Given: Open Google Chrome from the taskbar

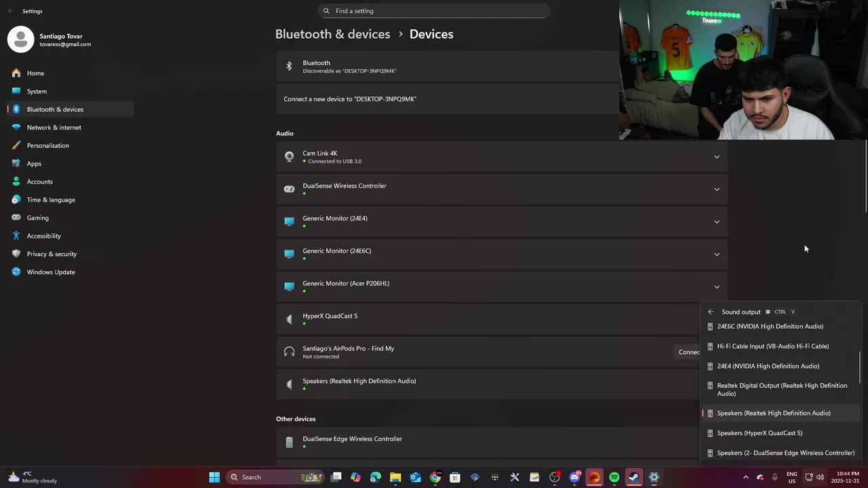Looking at the screenshot, I should (435, 477).
